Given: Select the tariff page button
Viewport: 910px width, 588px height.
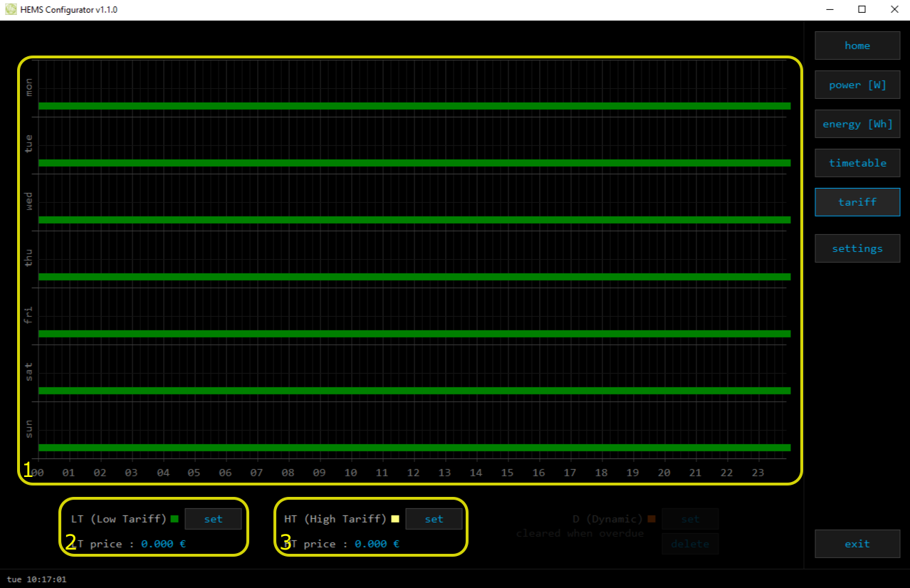Looking at the screenshot, I should tap(857, 202).
